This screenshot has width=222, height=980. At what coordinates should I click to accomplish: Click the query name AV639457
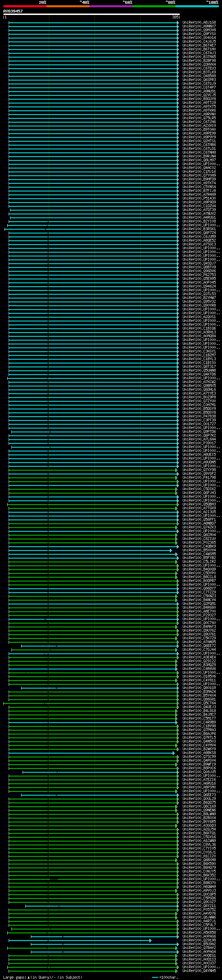[x=13, y=11]
